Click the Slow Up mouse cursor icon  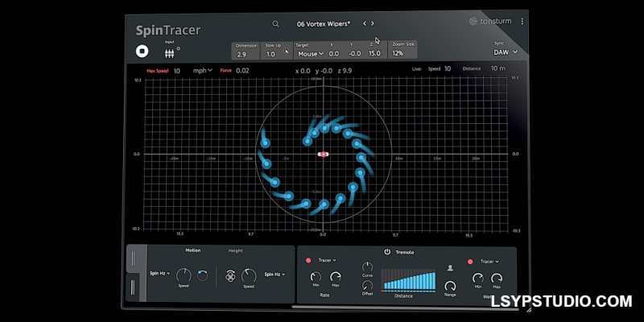pos(287,52)
